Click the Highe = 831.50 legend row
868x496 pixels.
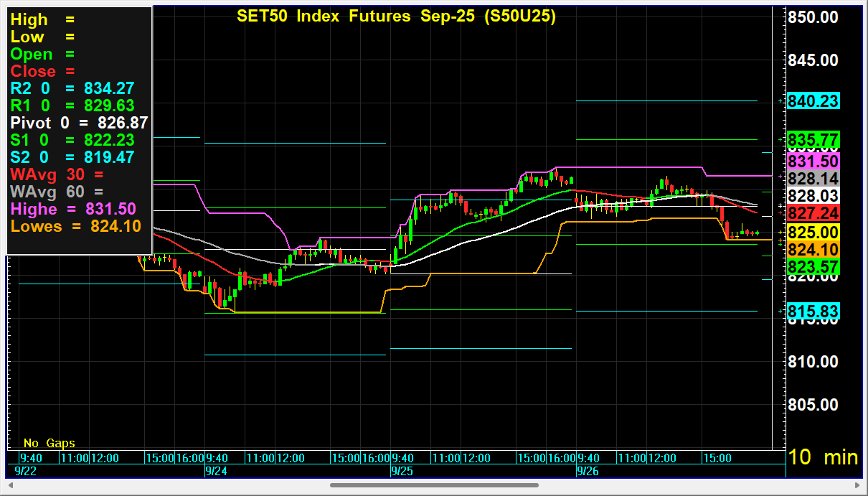(x=72, y=209)
